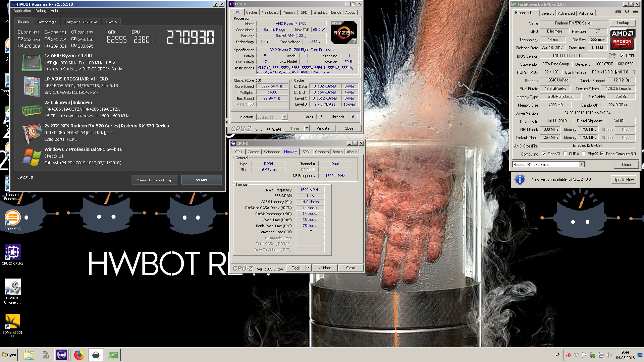Click the Windows flag icon in Aquamark
Screen dimensions: 644x362
(32, 157)
